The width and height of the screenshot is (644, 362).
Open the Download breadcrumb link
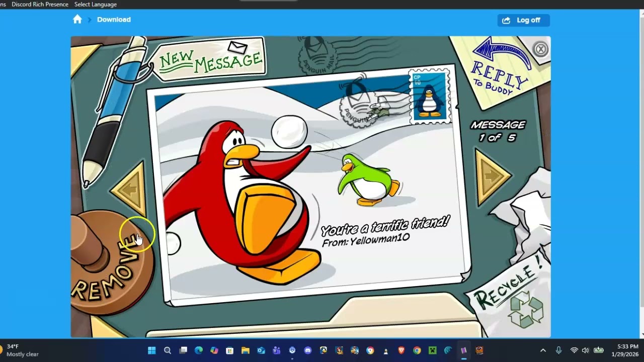(x=114, y=20)
